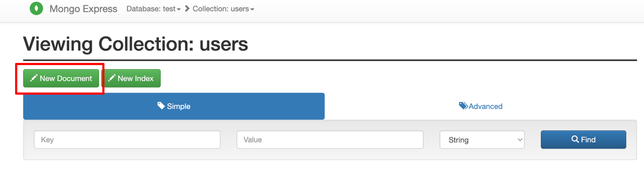Click the green Mongo Express leaf logo
Image resolution: width=644 pixels, height=169 pixels.
point(36,8)
